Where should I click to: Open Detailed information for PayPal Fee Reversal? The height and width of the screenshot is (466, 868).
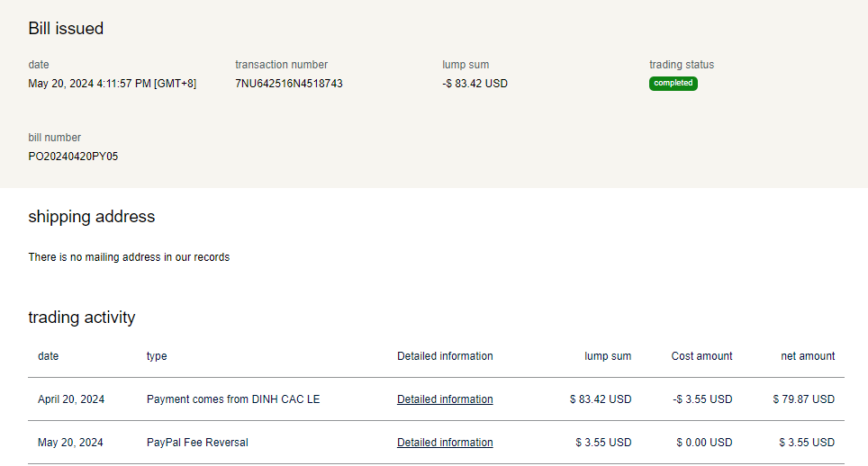[445, 443]
